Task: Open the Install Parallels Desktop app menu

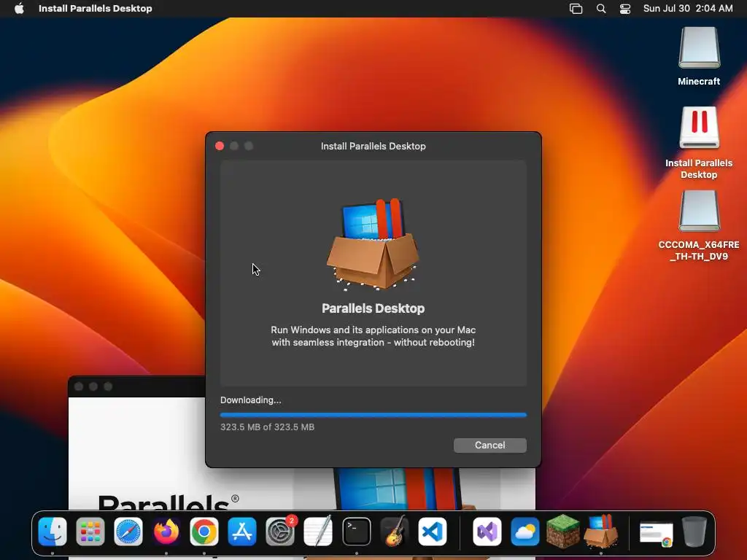Action: tap(96, 8)
